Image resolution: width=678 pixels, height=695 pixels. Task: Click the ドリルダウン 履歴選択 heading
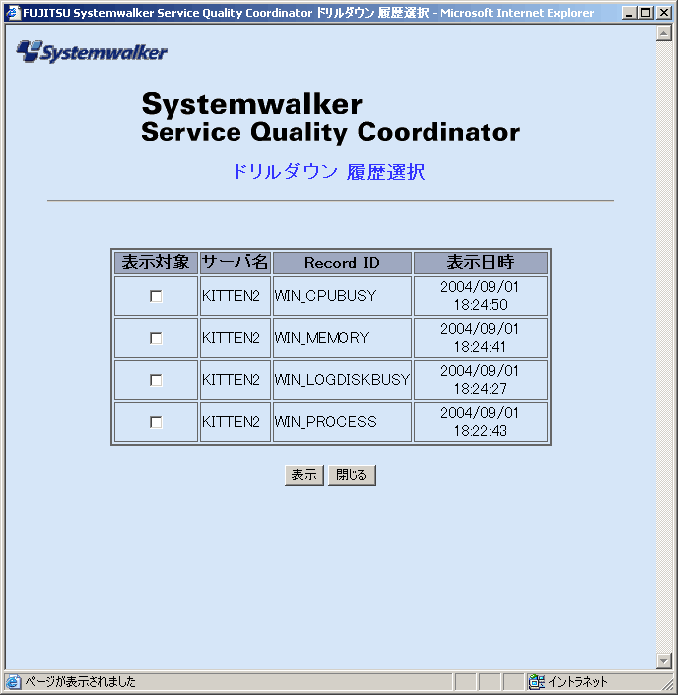(329, 172)
